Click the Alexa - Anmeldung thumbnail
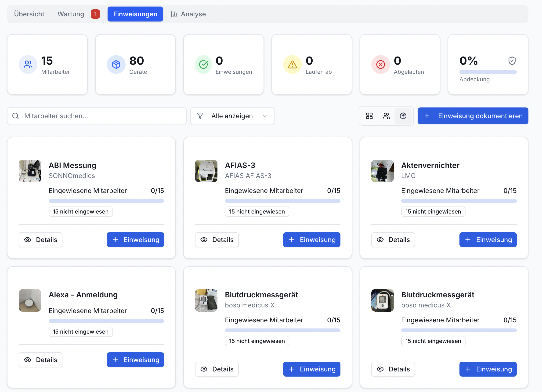The height and width of the screenshot is (392, 542). click(30, 300)
